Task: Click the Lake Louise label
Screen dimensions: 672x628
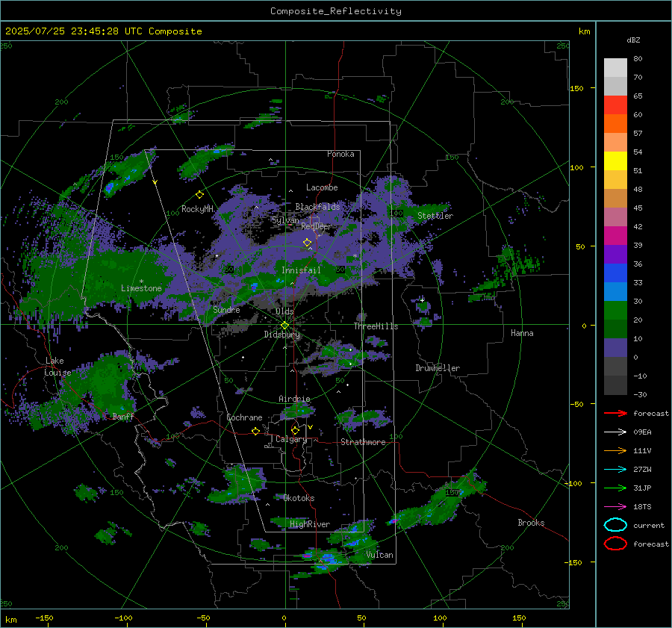Action: coord(57,367)
